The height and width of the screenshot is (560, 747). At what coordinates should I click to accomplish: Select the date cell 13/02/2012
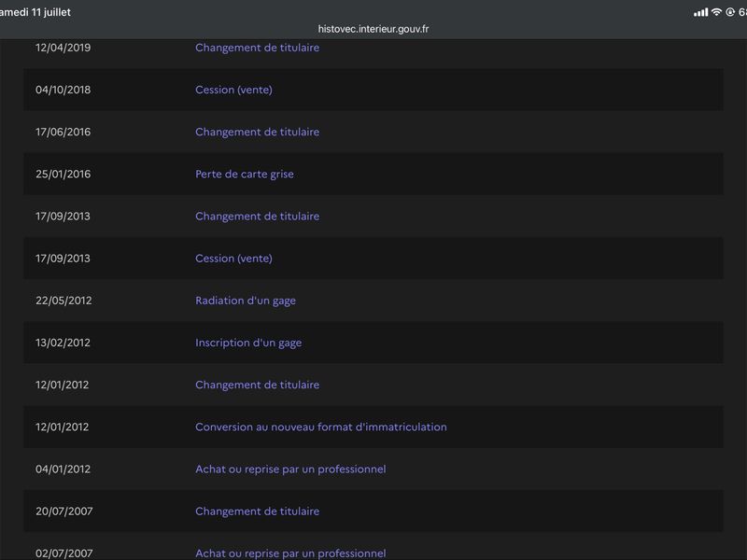pyautogui.click(x=63, y=343)
